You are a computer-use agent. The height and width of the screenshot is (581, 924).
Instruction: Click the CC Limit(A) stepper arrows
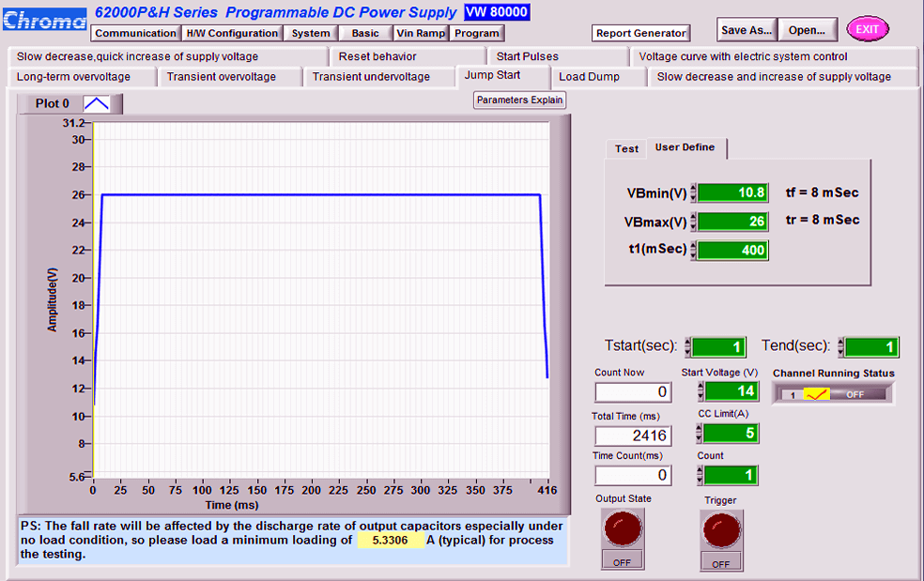(x=699, y=433)
